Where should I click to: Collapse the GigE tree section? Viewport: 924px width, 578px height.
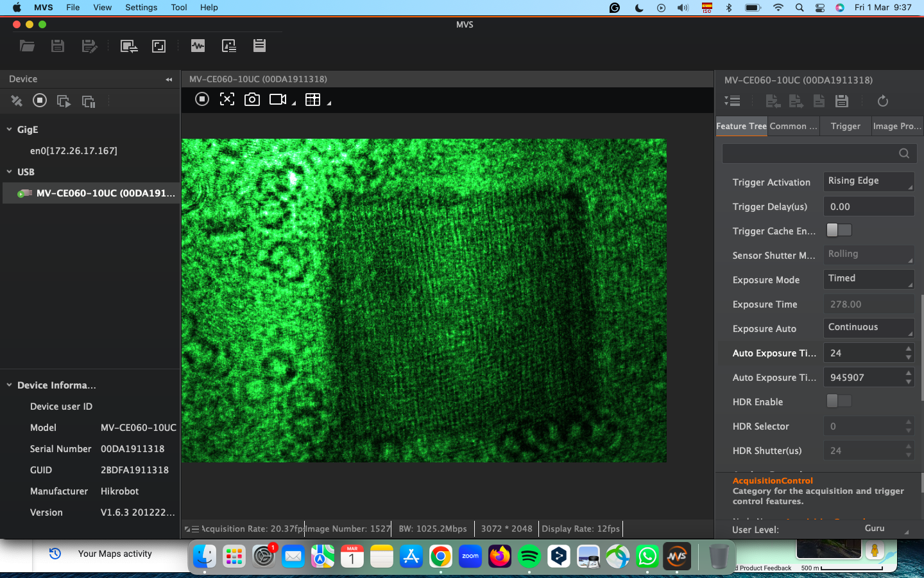10,129
